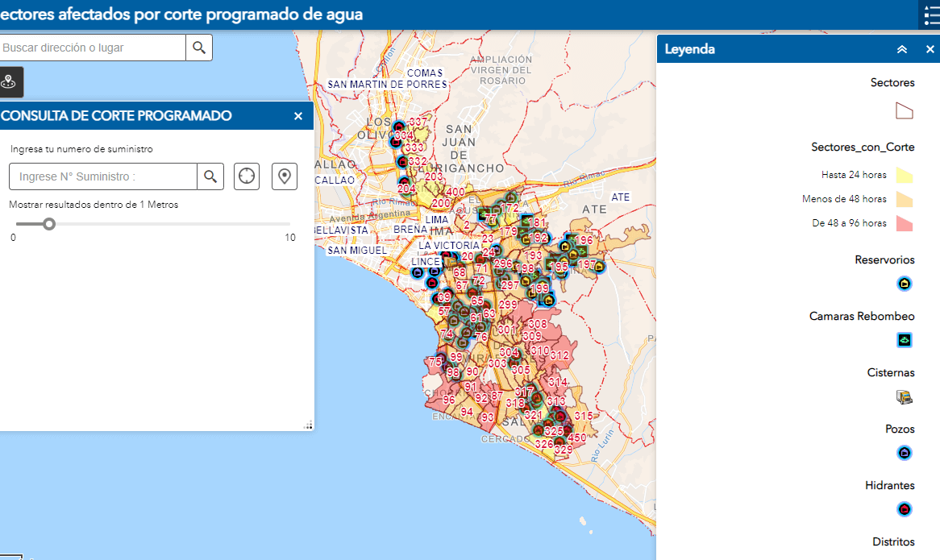Close the Leyenda panel
Screen dimensions: 940x560
(930, 49)
